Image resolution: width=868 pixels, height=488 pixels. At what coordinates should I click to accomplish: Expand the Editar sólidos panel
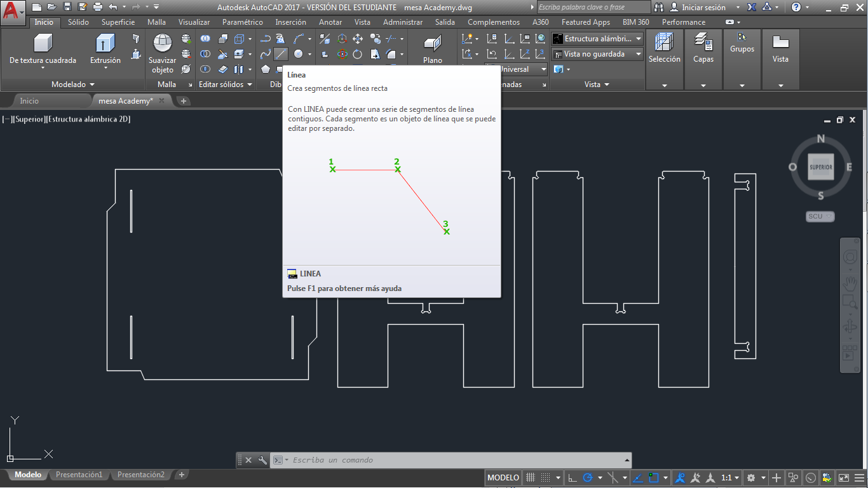(x=226, y=84)
